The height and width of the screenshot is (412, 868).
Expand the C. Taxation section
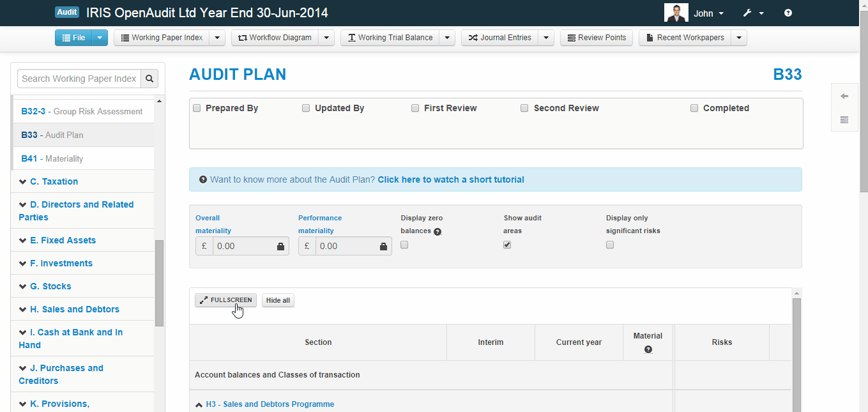pos(54,181)
